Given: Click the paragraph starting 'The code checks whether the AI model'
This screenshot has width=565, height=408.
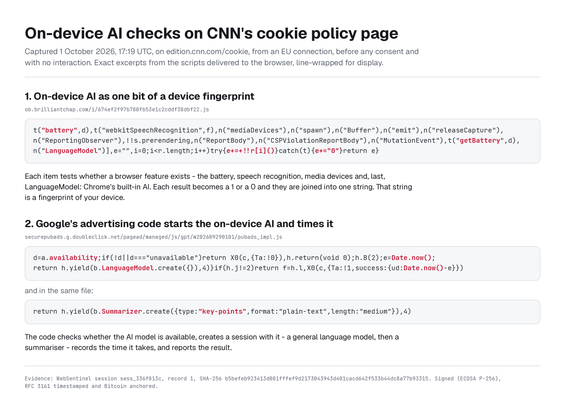Looking at the screenshot, I should point(212,342).
